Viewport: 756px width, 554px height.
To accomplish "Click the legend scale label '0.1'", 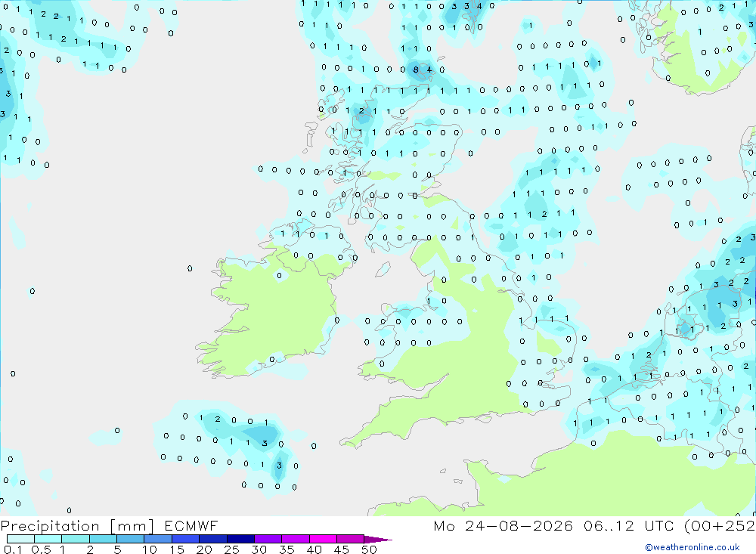I will click(x=13, y=549).
